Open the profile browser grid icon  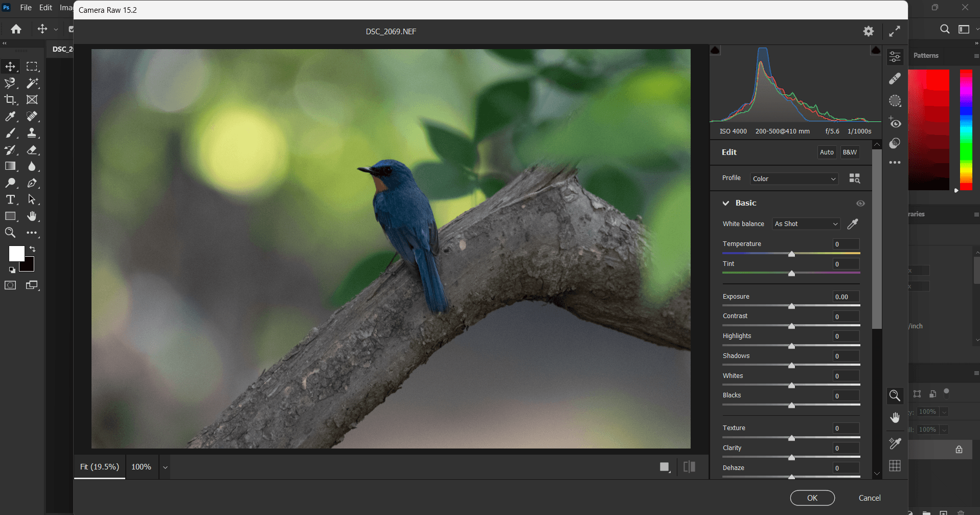(x=854, y=178)
